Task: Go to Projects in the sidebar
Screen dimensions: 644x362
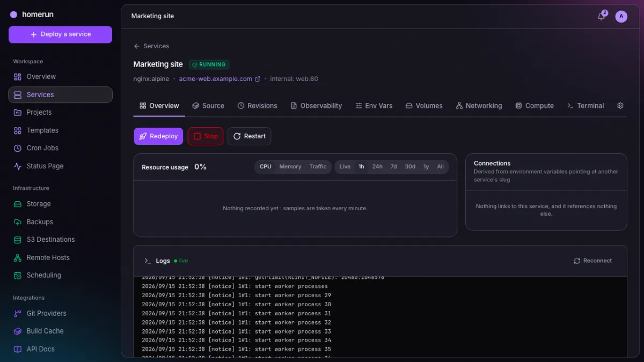Action: pyautogui.click(x=60, y=112)
